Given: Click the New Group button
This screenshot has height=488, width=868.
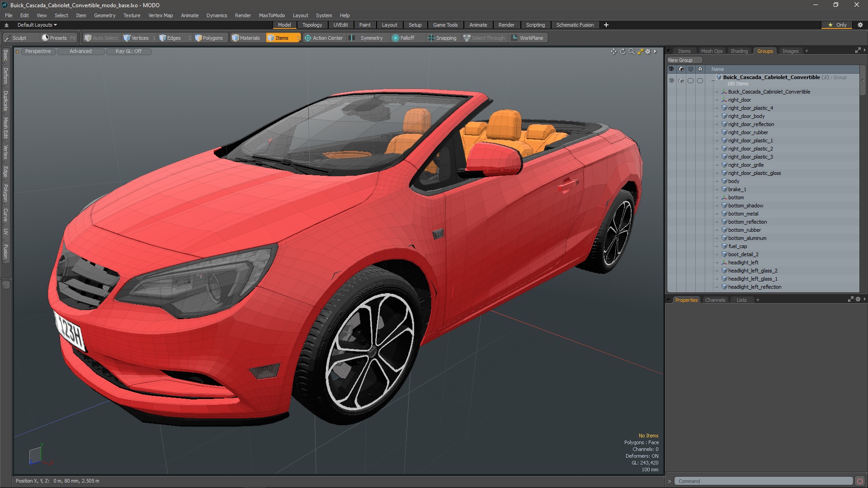Looking at the screenshot, I should click(x=684, y=60).
